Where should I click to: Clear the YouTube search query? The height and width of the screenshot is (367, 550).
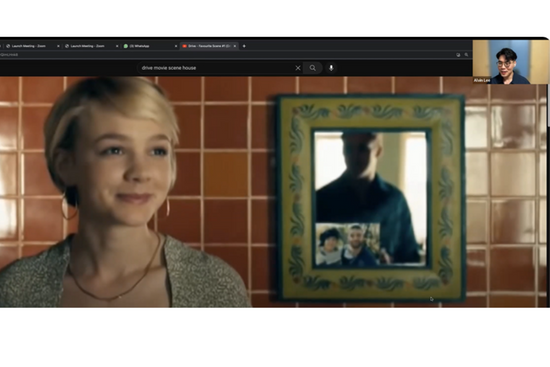tap(298, 68)
